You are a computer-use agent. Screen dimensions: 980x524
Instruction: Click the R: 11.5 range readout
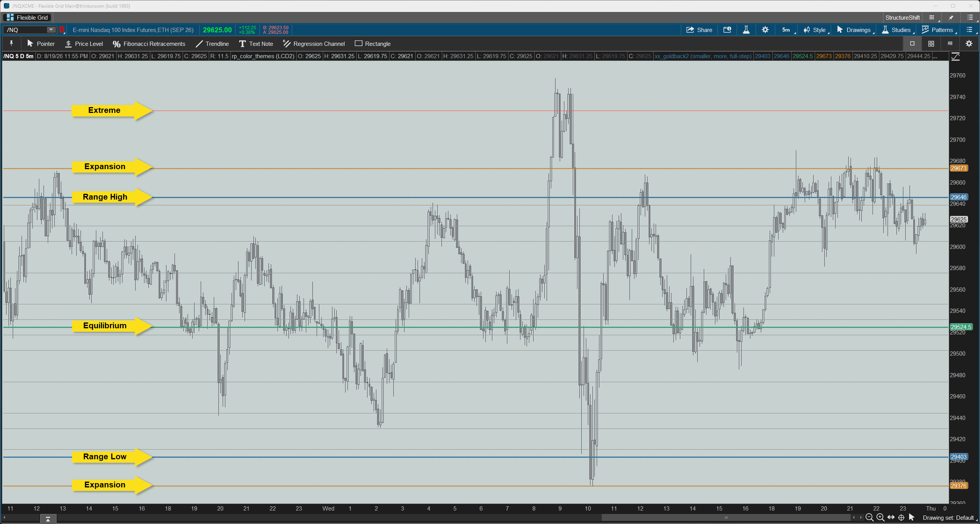(219, 56)
